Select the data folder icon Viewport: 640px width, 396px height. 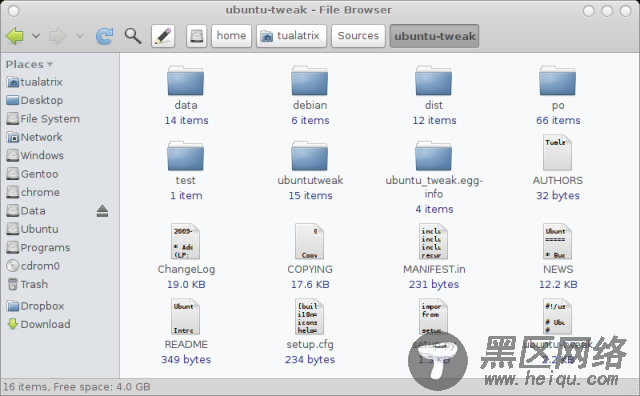(x=185, y=81)
